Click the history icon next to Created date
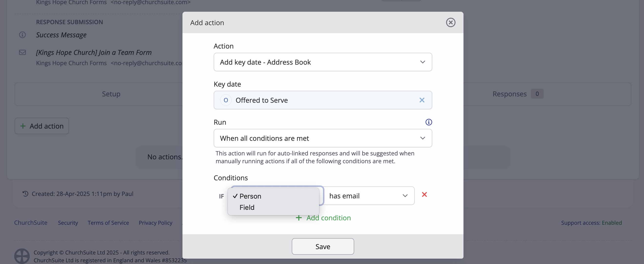The height and width of the screenshot is (264, 644). [x=25, y=193]
